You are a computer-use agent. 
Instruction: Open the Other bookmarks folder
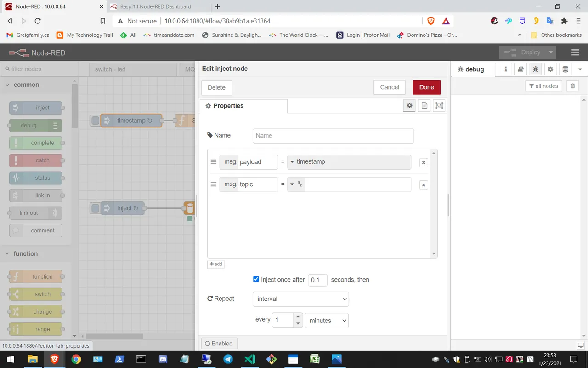point(557,35)
